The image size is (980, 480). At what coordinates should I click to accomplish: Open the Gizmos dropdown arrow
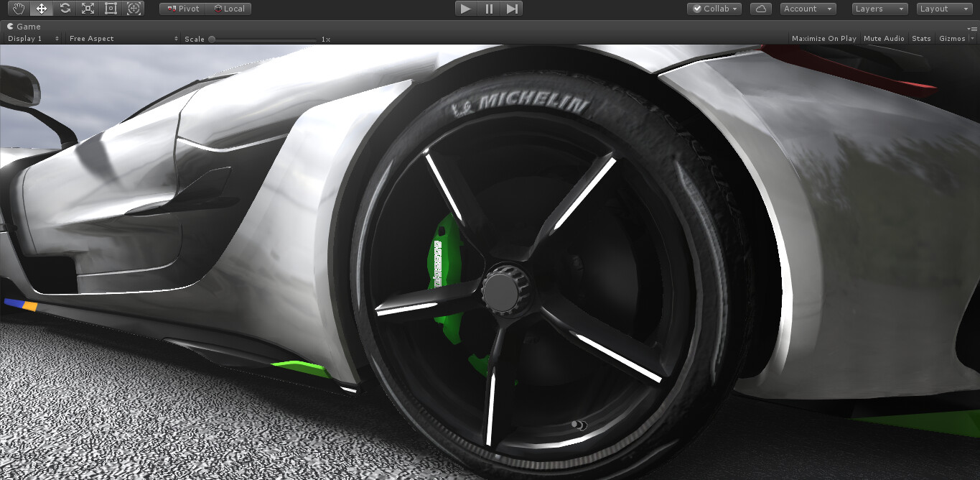click(972, 39)
